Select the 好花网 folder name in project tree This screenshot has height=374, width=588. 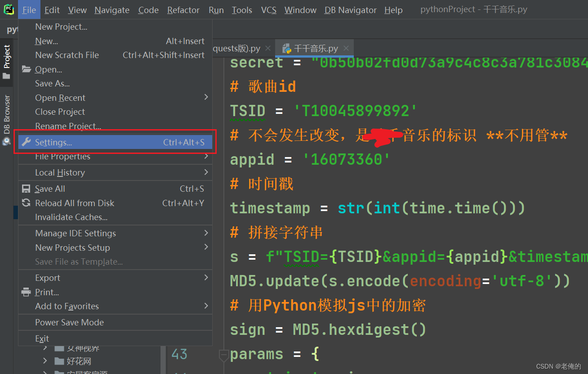click(x=79, y=361)
